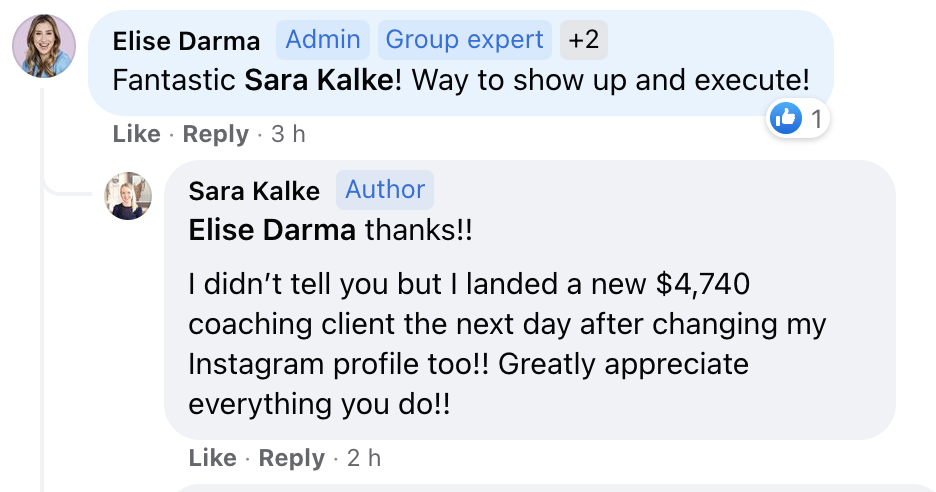Click the Author badge beside Sara Kalke

pyautogui.click(x=385, y=189)
